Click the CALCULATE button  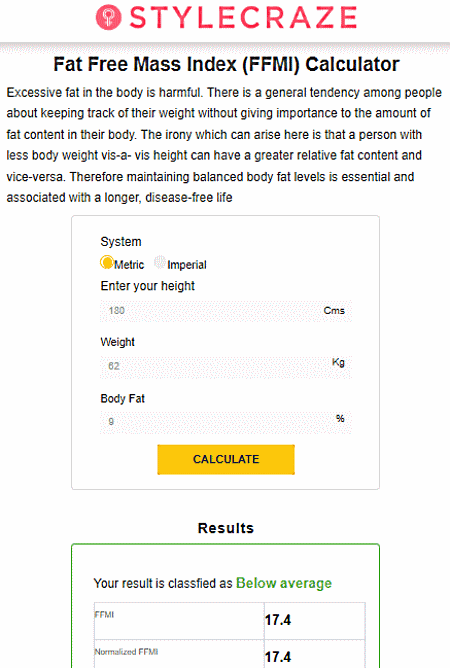click(x=226, y=459)
